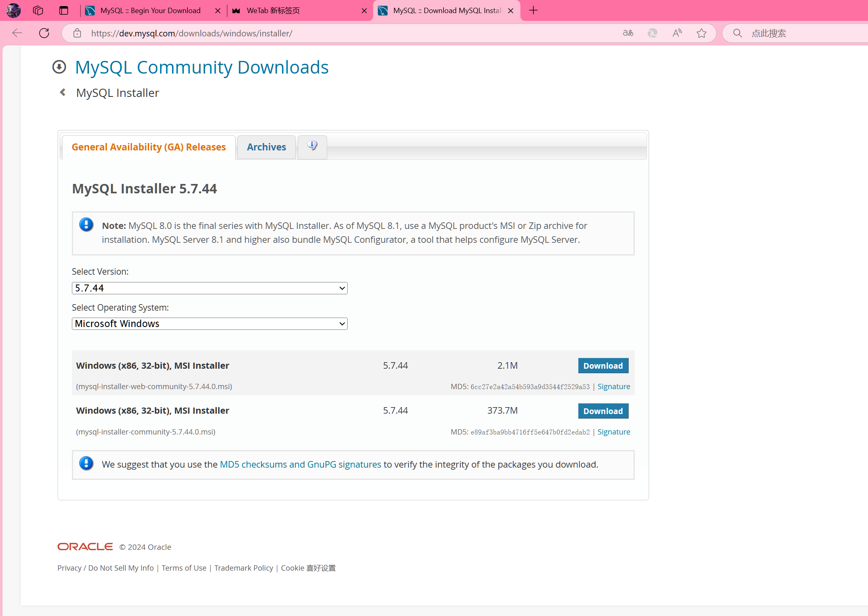Expand the Select Version dropdown
This screenshot has width=868, height=616.
pos(210,288)
